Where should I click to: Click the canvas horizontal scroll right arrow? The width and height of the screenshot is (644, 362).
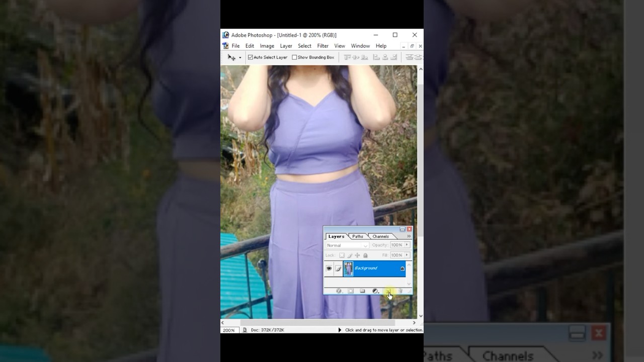pyautogui.click(x=414, y=323)
